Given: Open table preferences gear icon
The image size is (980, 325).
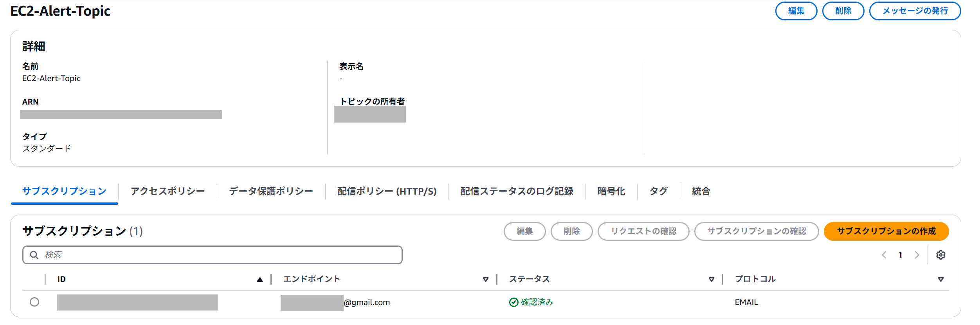Looking at the screenshot, I should pyautogui.click(x=941, y=255).
